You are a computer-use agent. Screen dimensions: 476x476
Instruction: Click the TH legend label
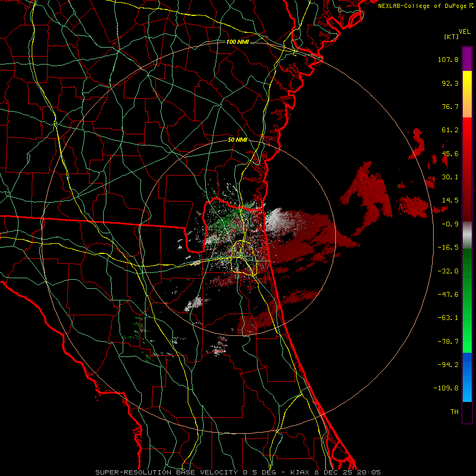454,412
